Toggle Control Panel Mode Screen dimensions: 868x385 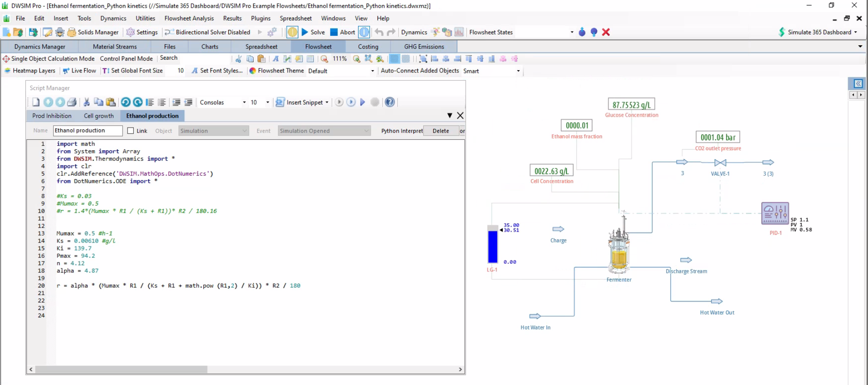[126, 59]
